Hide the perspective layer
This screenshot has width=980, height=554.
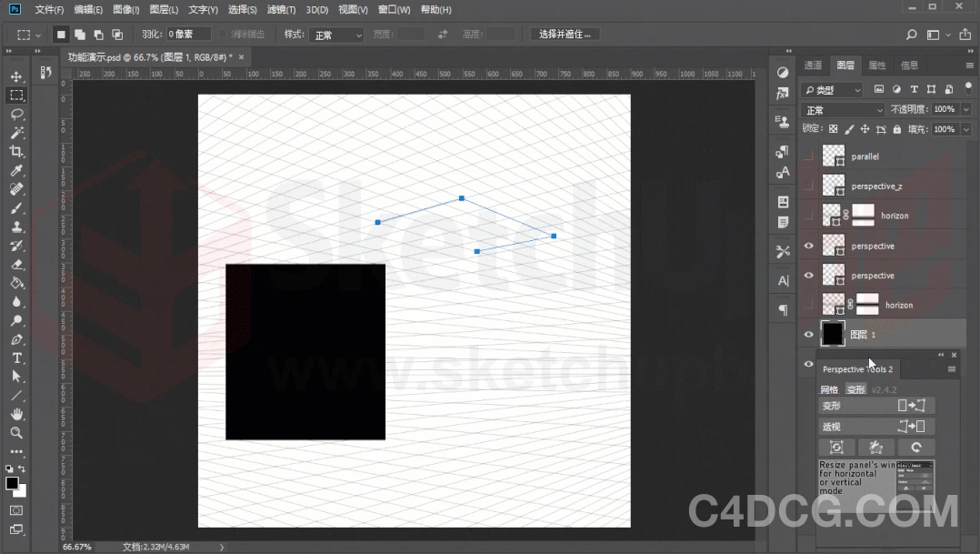point(807,245)
